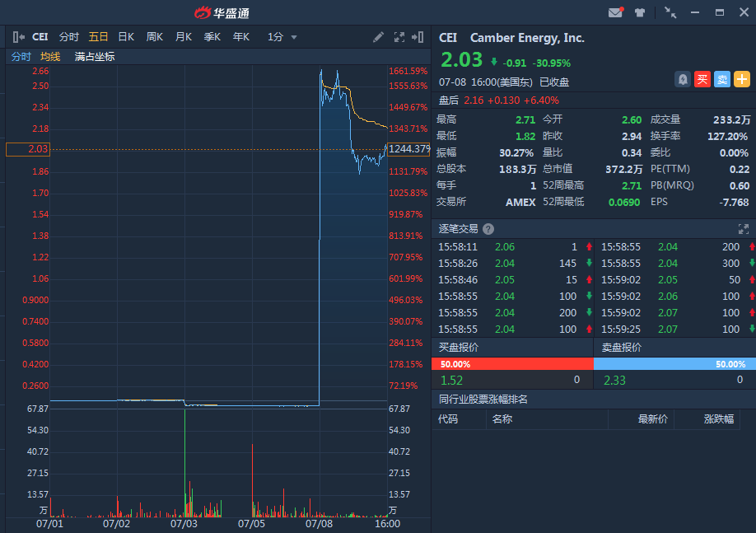The width and height of the screenshot is (756, 533).
Task: Click the 成交量 value 233.2万
Action: pos(731,120)
